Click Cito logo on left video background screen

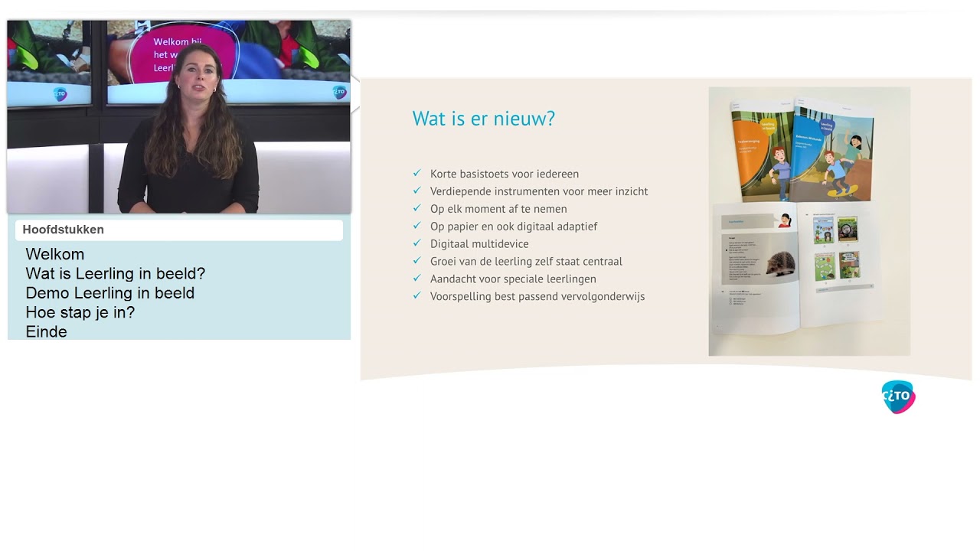coord(60,94)
